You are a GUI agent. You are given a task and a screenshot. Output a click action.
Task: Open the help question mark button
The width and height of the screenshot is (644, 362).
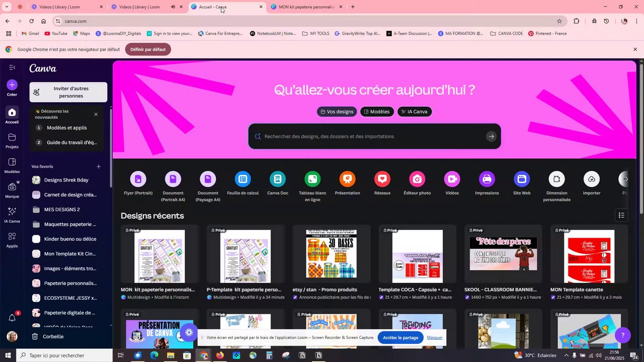tap(623, 335)
